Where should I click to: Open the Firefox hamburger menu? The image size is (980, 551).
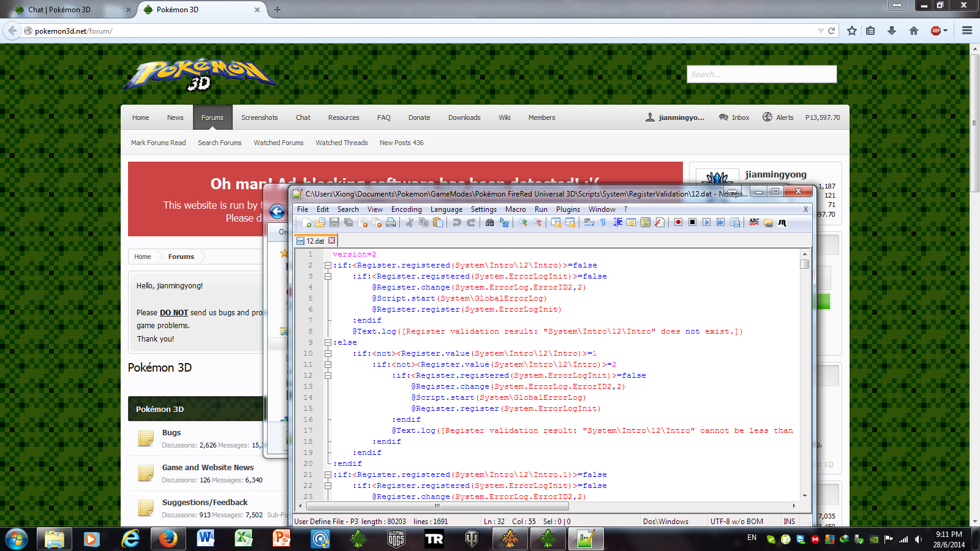pyautogui.click(x=967, y=31)
